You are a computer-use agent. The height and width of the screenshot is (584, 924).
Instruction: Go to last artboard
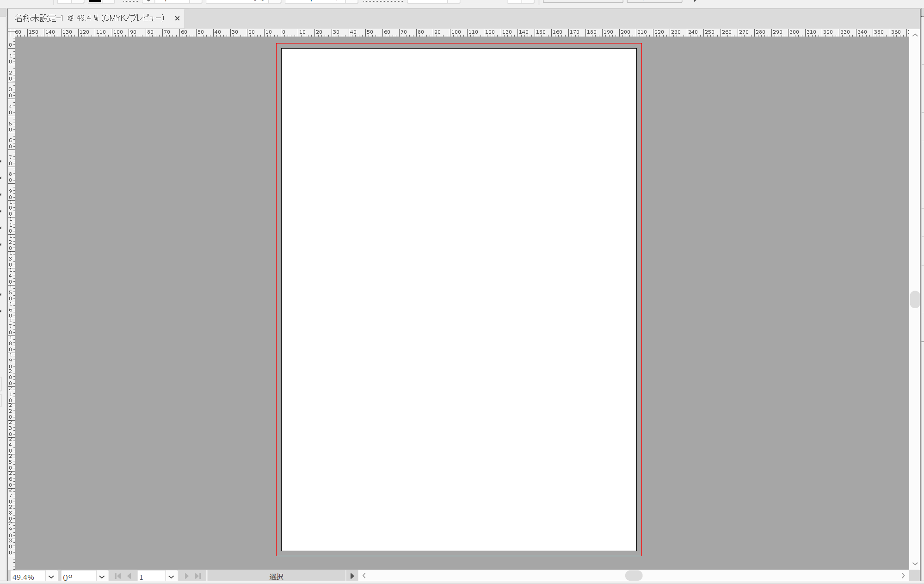[198, 576]
